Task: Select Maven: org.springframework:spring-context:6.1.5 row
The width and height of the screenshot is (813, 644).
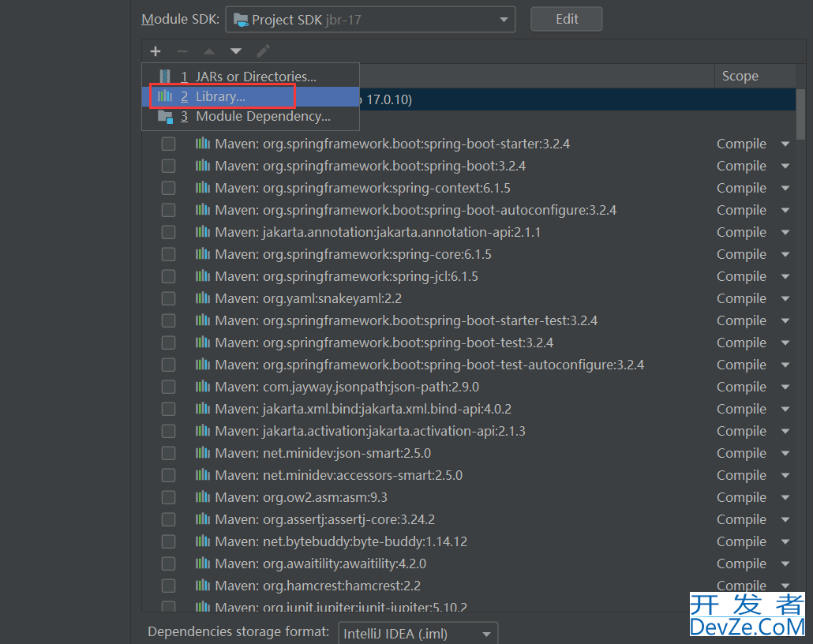Action: coord(469,188)
